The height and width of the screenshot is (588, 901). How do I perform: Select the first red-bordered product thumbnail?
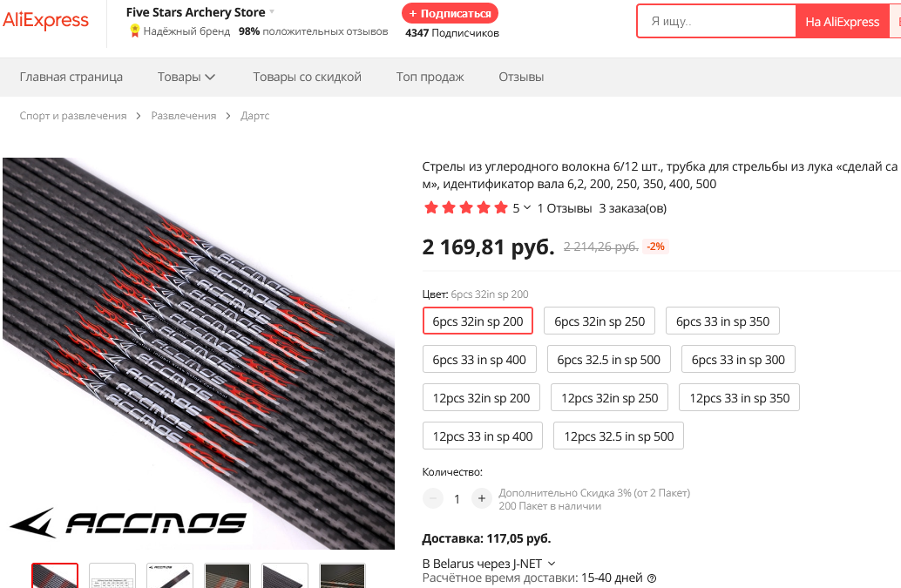[x=55, y=575]
